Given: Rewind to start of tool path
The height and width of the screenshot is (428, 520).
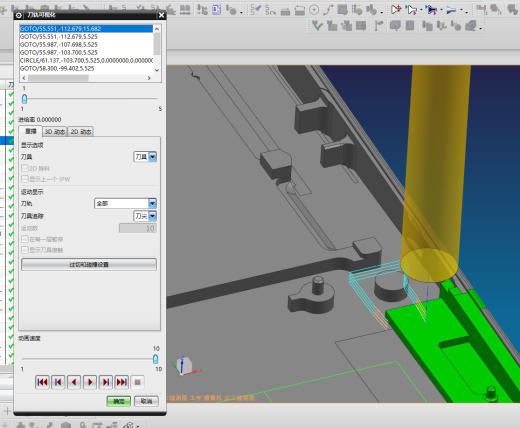Looking at the screenshot, I should point(42,382).
